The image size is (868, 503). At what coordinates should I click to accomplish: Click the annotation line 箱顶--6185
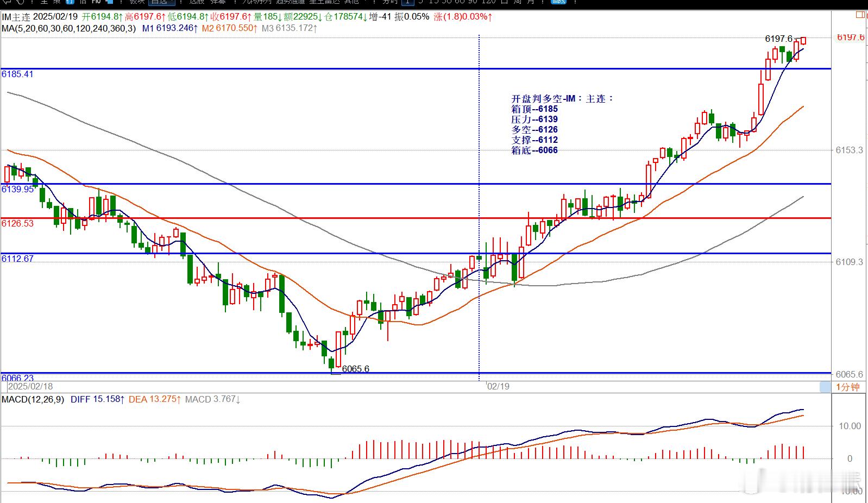coord(534,109)
